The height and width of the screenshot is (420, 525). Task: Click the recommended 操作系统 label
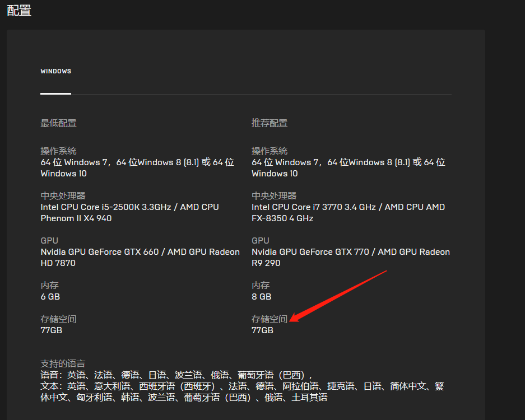270,151
